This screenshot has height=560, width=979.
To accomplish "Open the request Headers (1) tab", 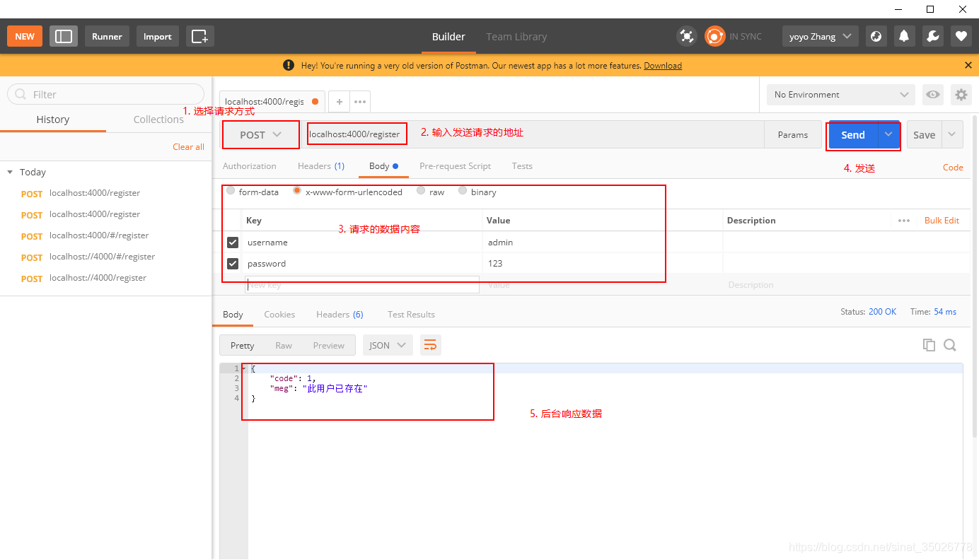I will pyautogui.click(x=321, y=166).
